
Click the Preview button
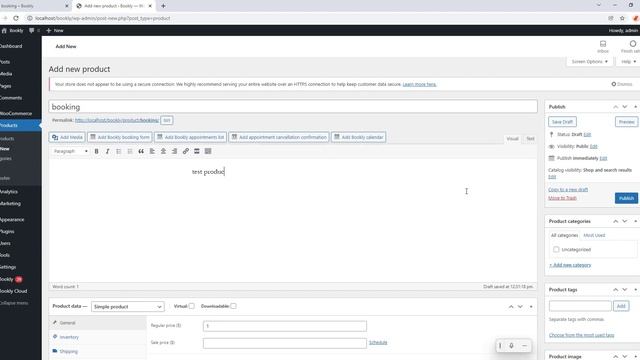(x=626, y=122)
